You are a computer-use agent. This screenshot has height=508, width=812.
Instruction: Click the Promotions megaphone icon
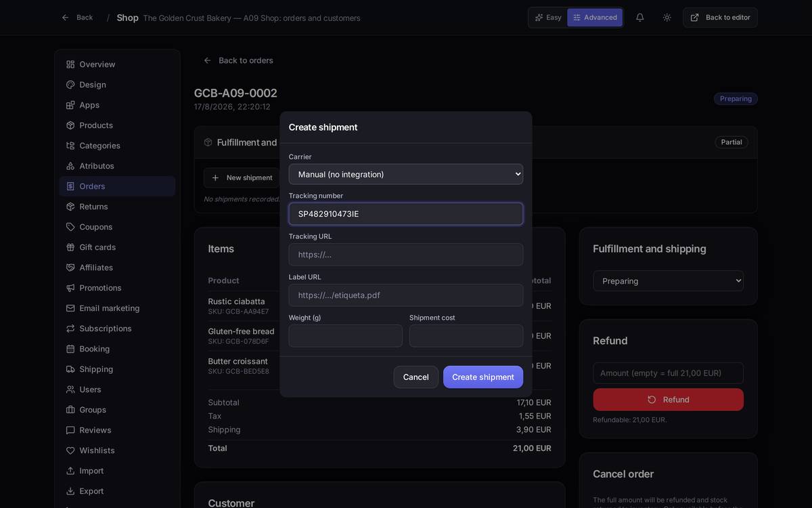(70, 288)
